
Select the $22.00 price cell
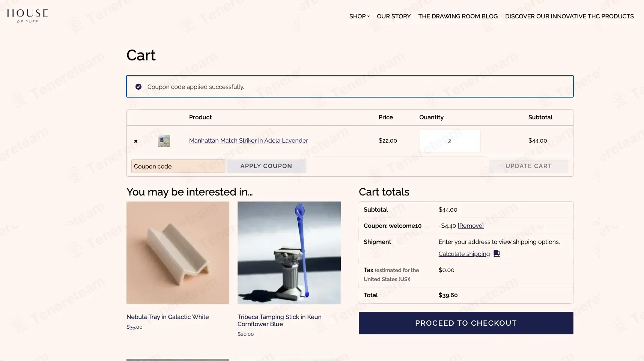(388, 141)
